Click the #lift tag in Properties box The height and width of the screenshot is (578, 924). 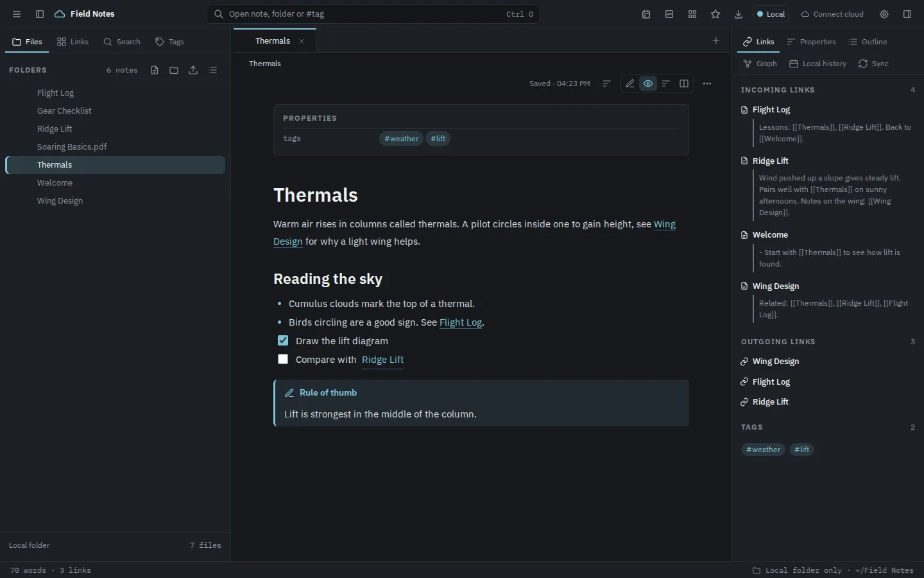[x=438, y=139]
